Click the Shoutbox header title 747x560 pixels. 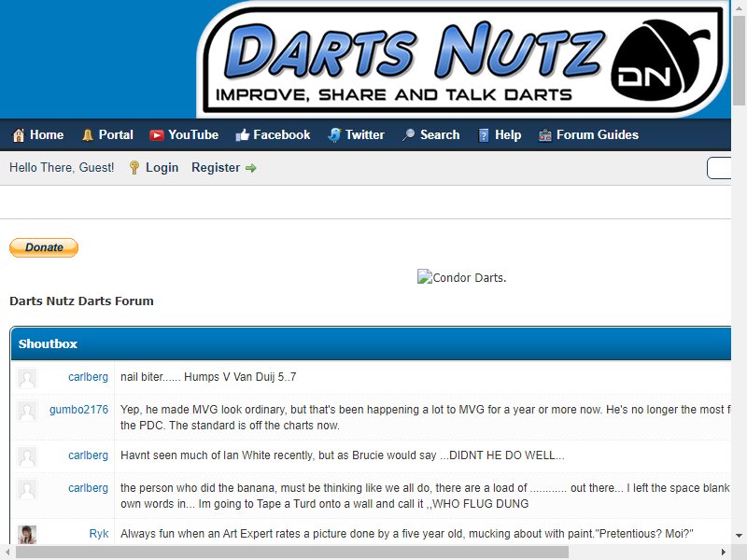coord(48,343)
